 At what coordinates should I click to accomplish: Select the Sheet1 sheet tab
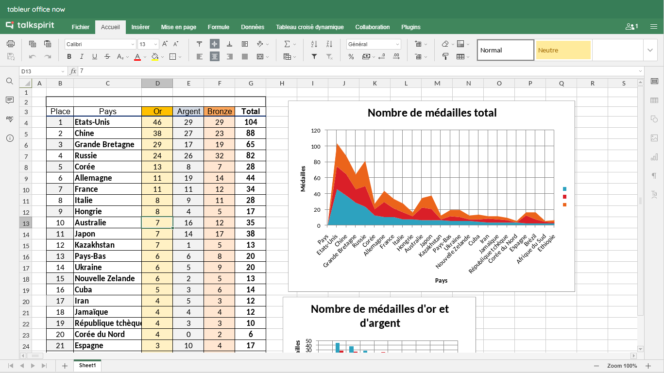pyautogui.click(x=87, y=365)
